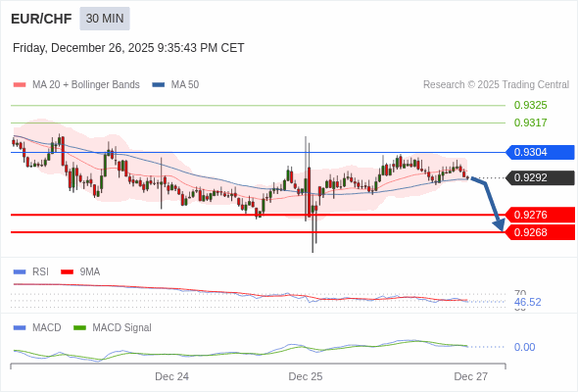The width and height of the screenshot is (578, 392).
Task: Click the MA 50 blue legend swatch
Action: [x=159, y=85]
